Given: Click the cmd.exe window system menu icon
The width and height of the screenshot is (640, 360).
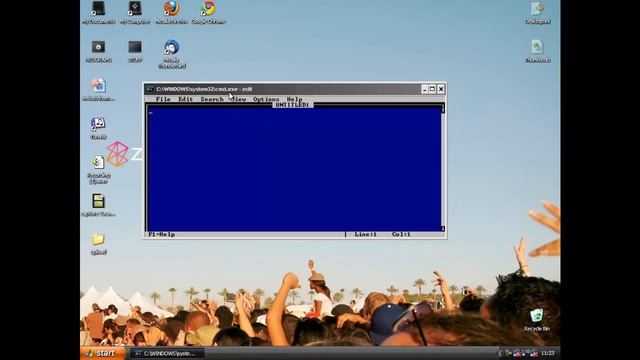Looking at the screenshot, I should coord(150,89).
